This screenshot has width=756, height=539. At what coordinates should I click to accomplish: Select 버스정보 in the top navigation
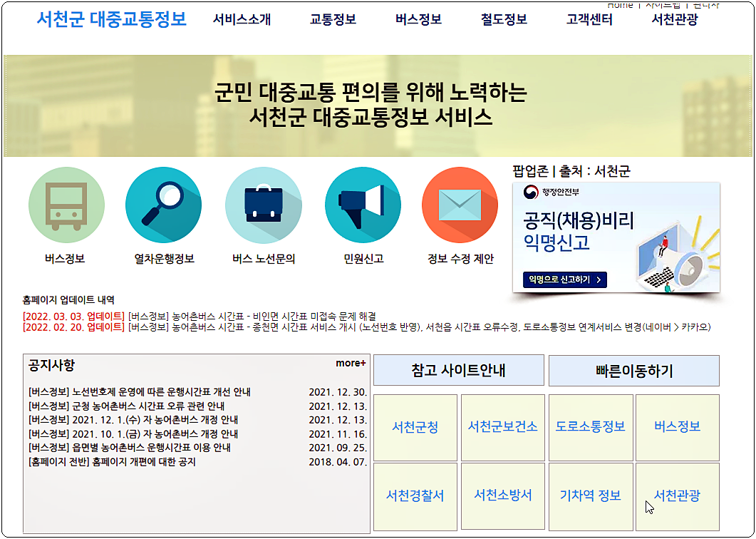[x=418, y=20]
